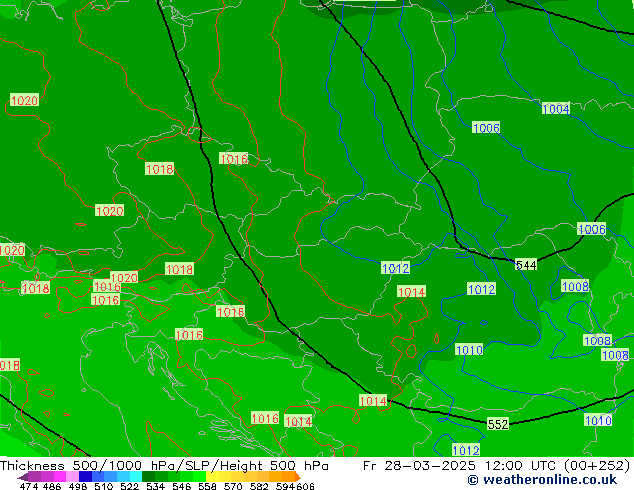Select the blue 1004 isobar label
634x490 pixels.
[x=556, y=109]
